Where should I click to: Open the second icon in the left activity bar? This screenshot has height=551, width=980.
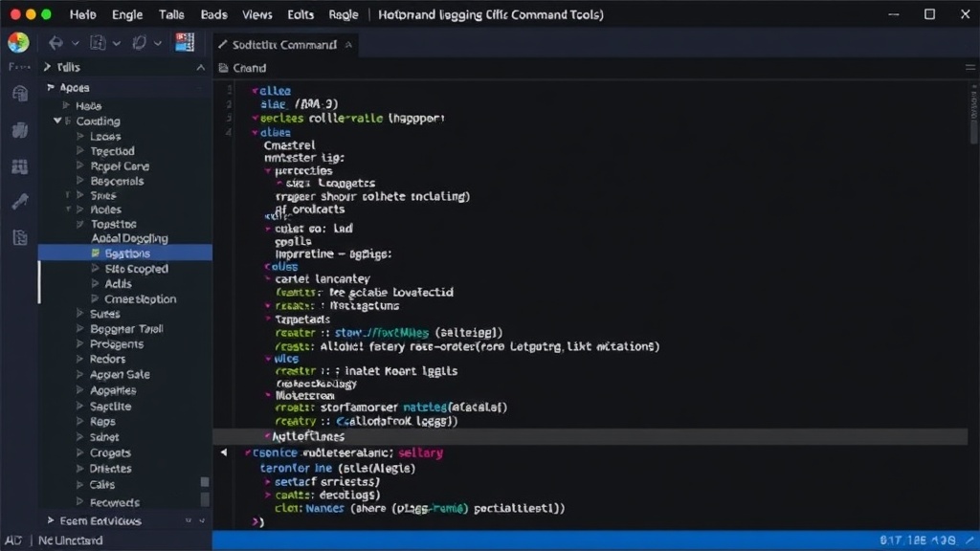[x=20, y=130]
